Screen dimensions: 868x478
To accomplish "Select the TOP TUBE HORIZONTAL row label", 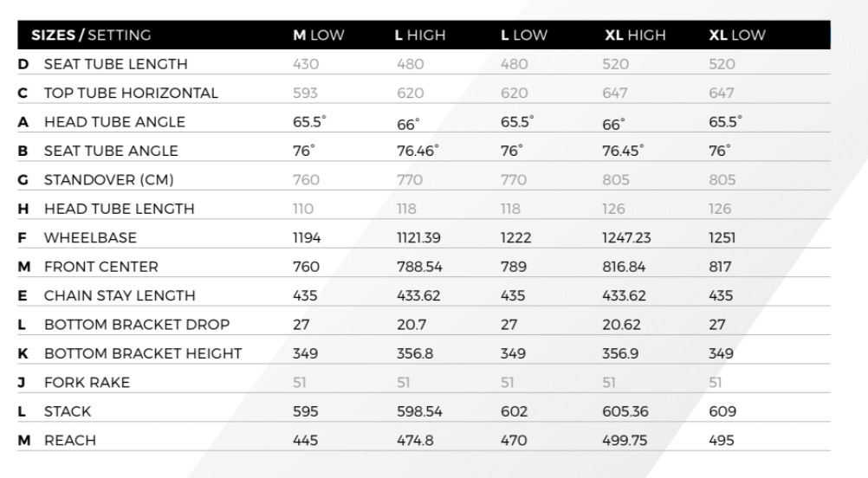I will point(131,93).
